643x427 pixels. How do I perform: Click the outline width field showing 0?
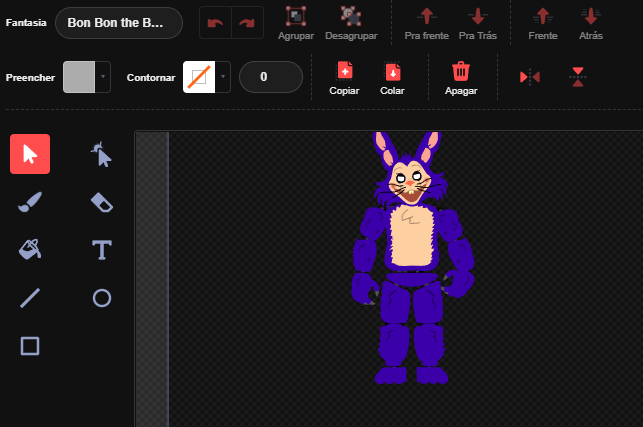point(271,77)
